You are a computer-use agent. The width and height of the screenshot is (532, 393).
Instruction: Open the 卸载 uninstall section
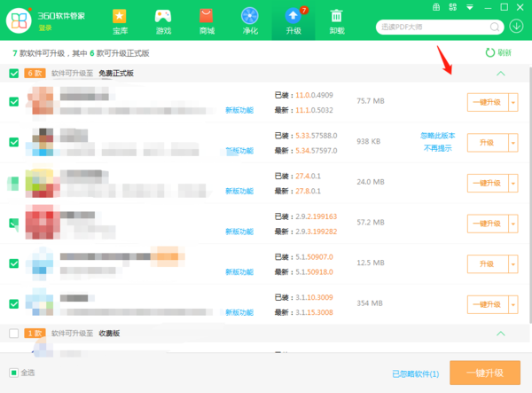click(337, 21)
